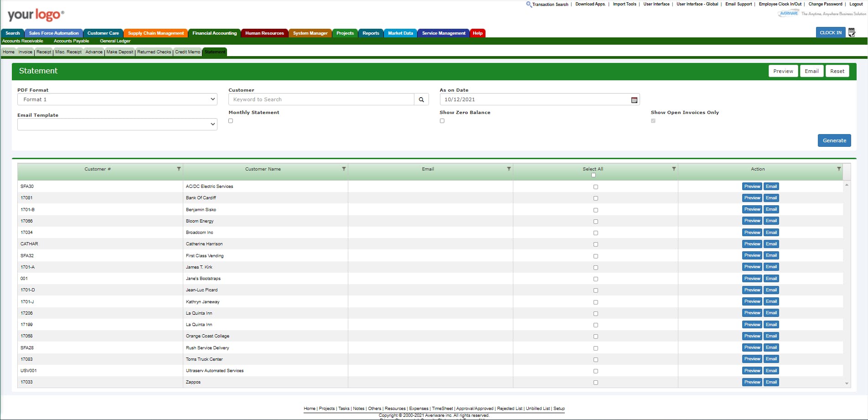Go to Accounts Payable submenu
Viewport: 868px width, 420px height.
72,41
